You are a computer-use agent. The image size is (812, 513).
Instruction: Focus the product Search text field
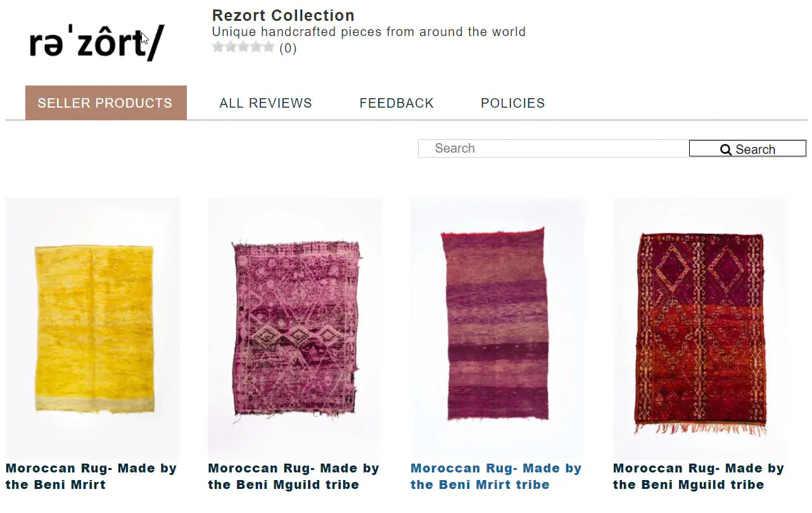click(553, 149)
